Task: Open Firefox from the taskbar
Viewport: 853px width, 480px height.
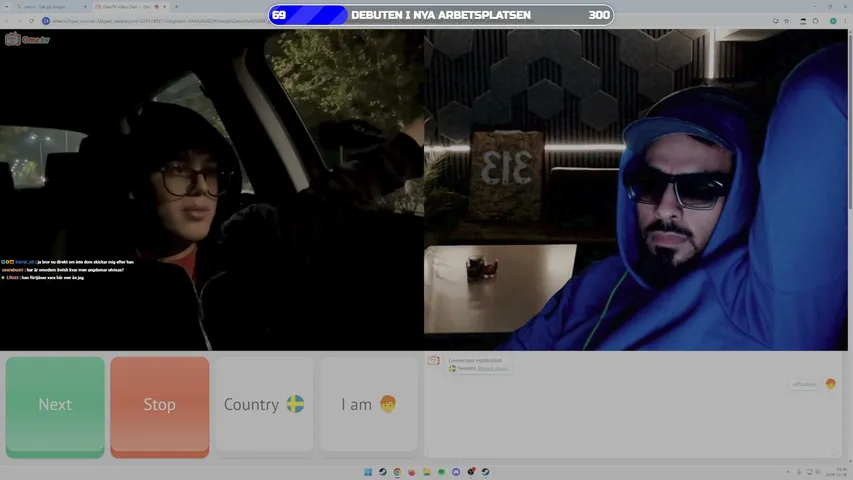Action: click(412, 472)
